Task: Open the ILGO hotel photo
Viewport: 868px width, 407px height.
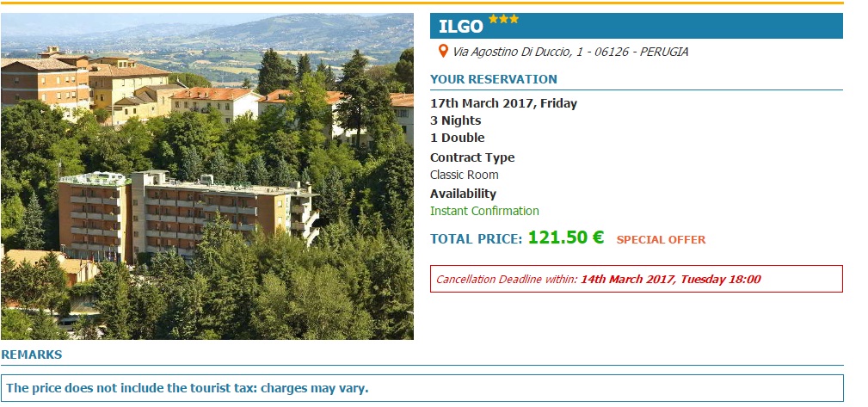Action: click(206, 176)
